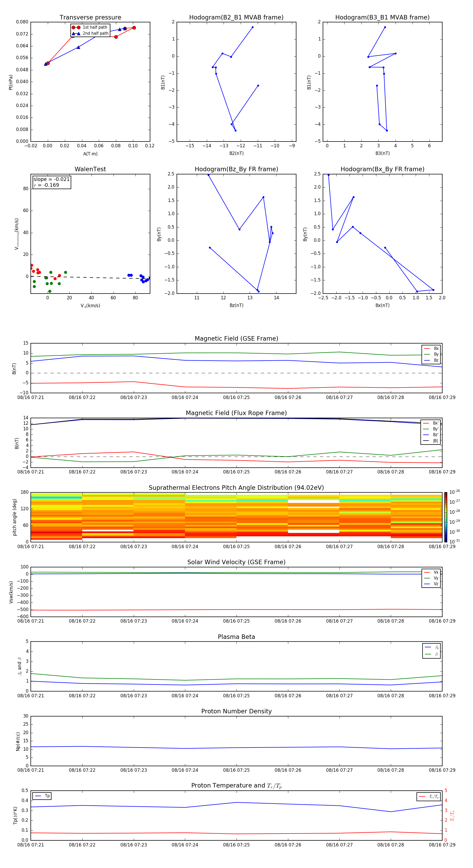Select the β entry in Plasma Beta legend
This screenshot has height=868, width=473.
431,654
